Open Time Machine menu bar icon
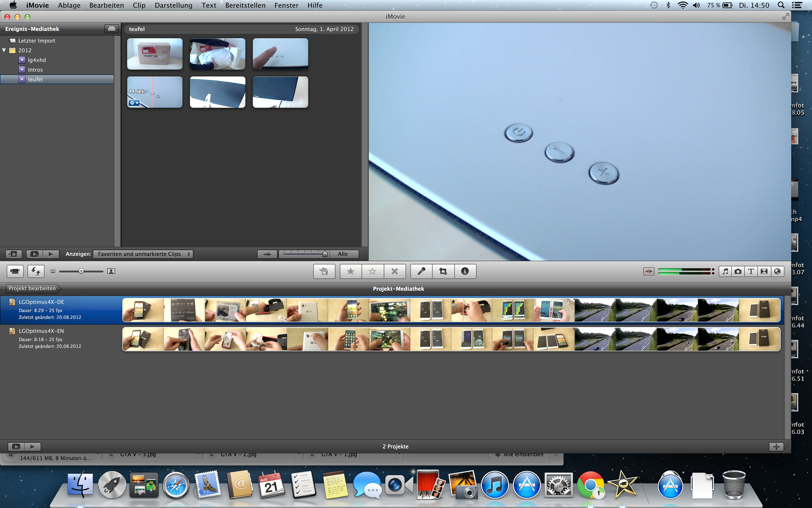Screen dimensions: 812x508 pyautogui.click(x=654, y=5)
